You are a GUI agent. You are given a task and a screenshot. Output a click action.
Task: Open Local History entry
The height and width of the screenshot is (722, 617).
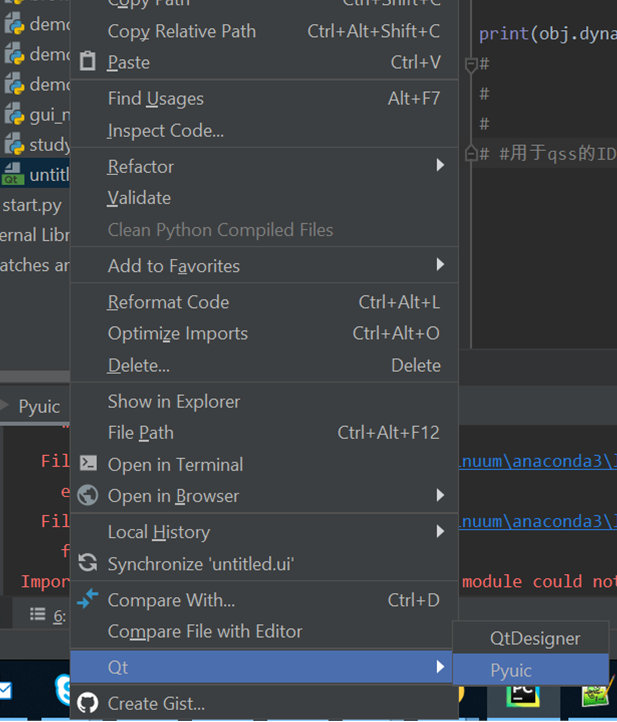(x=264, y=532)
